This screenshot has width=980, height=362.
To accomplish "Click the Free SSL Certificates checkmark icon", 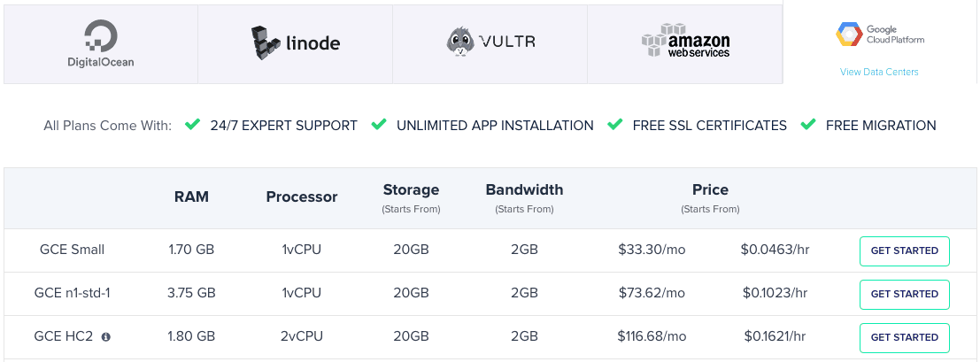I will [x=615, y=125].
